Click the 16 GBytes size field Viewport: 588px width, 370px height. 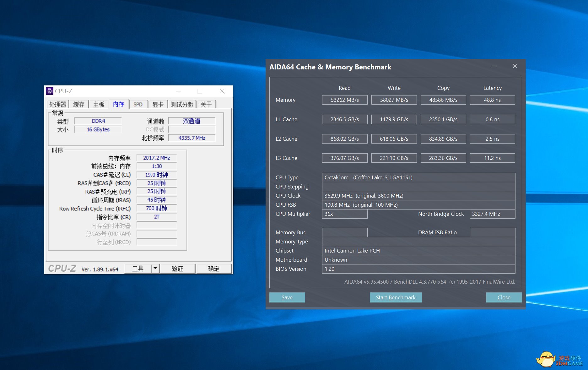coord(98,129)
